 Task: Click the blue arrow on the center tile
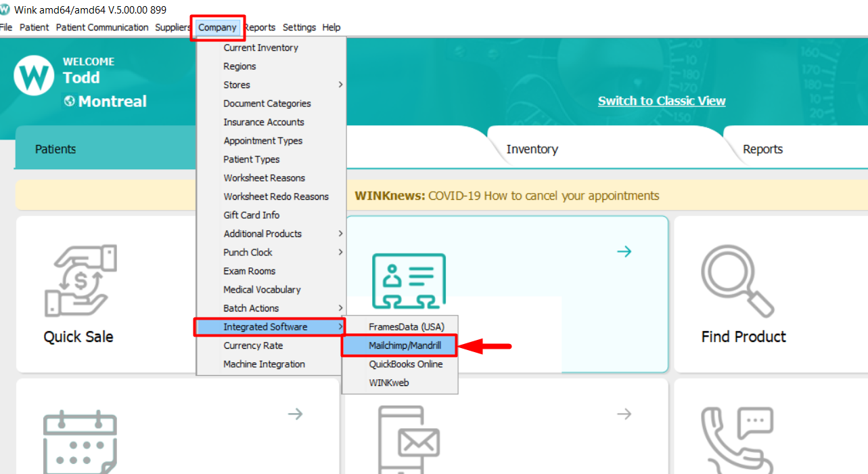coord(623,251)
